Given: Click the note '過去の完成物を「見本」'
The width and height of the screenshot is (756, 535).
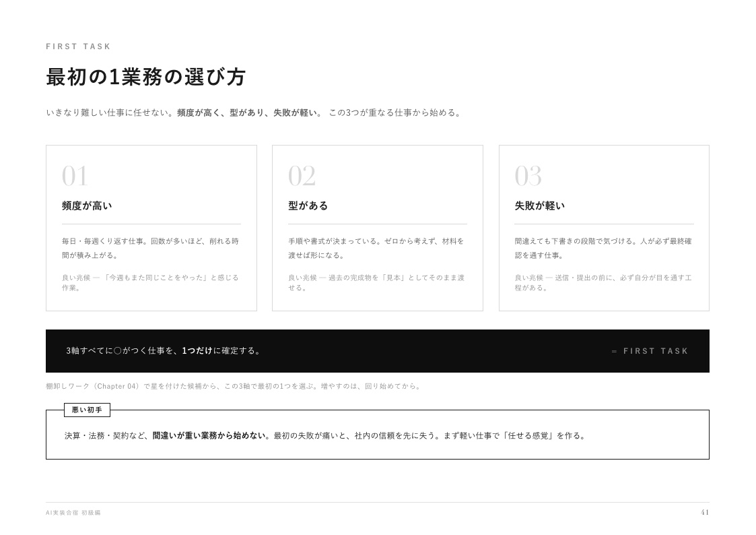Looking at the screenshot, I should pos(376,283).
